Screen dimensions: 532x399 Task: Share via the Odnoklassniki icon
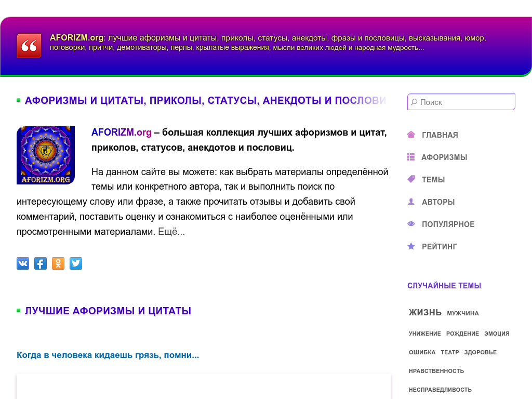[58, 263]
